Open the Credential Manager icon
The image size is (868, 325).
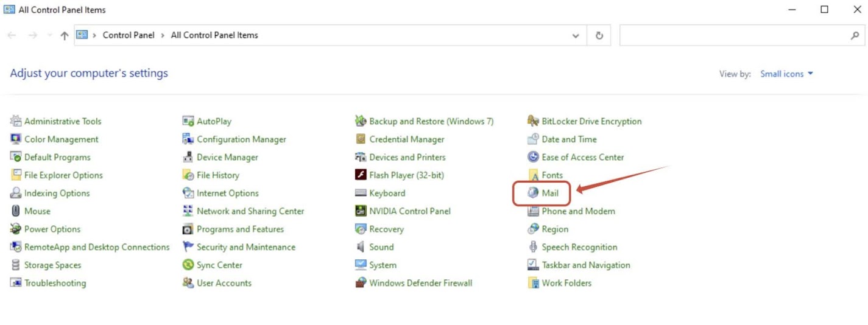[x=361, y=139]
